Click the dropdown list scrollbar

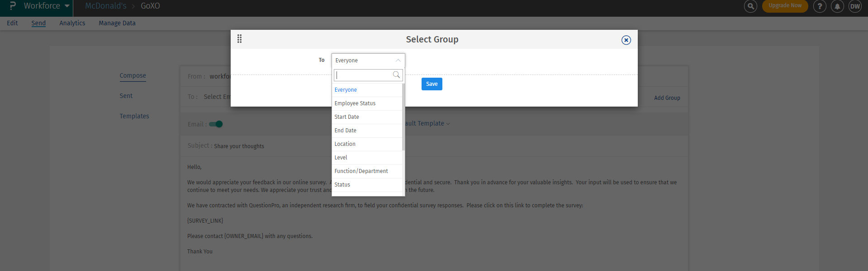coord(403,117)
